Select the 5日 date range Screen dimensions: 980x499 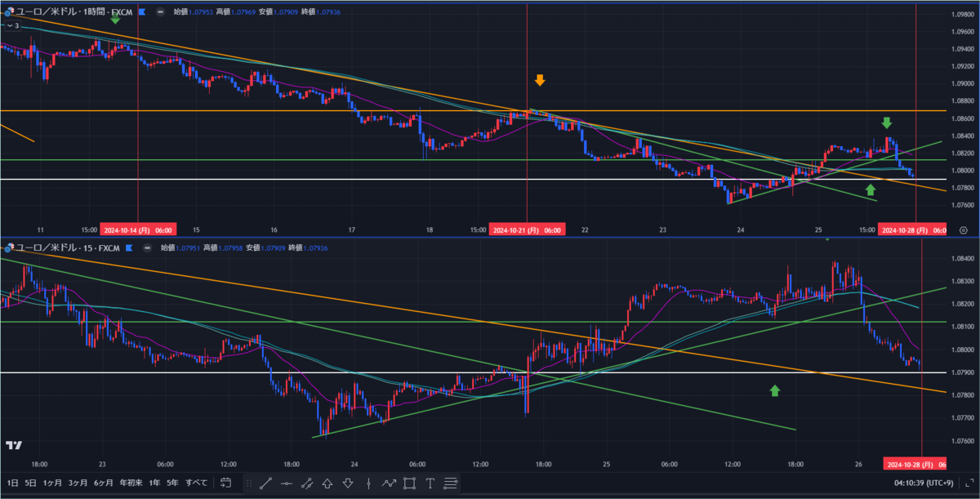(x=30, y=483)
